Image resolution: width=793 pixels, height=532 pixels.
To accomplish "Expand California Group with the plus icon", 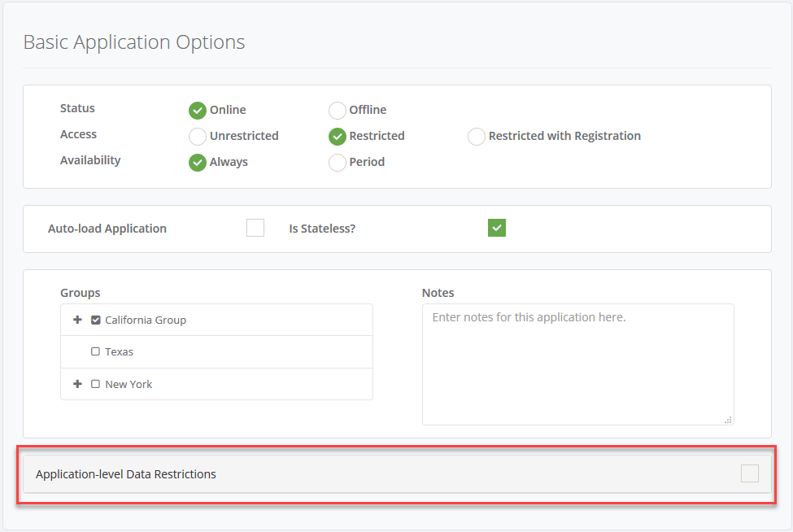I will point(77,320).
